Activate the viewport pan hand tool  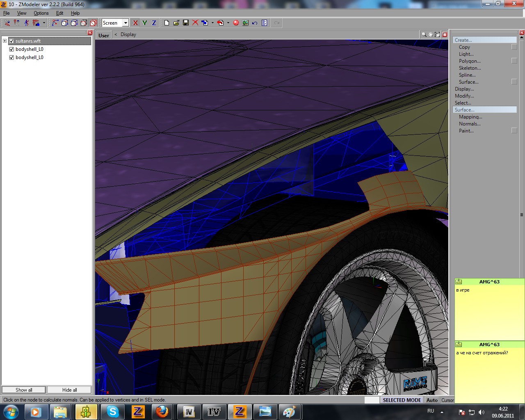pos(431,34)
